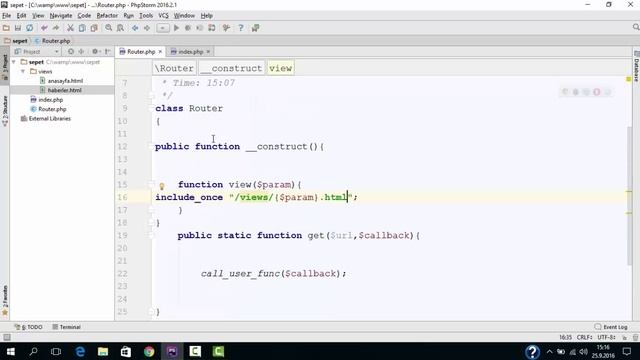Toggle fold marker at line 12 __construct
The width and height of the screenshot is (640, 360).
click(151, 146)
